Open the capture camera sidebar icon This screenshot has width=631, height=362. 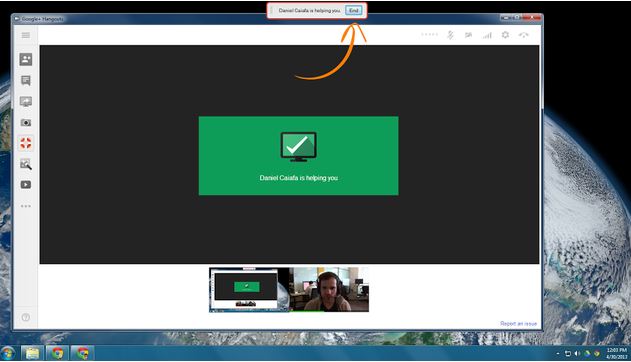pyautogui.click(x=26, y=123)
